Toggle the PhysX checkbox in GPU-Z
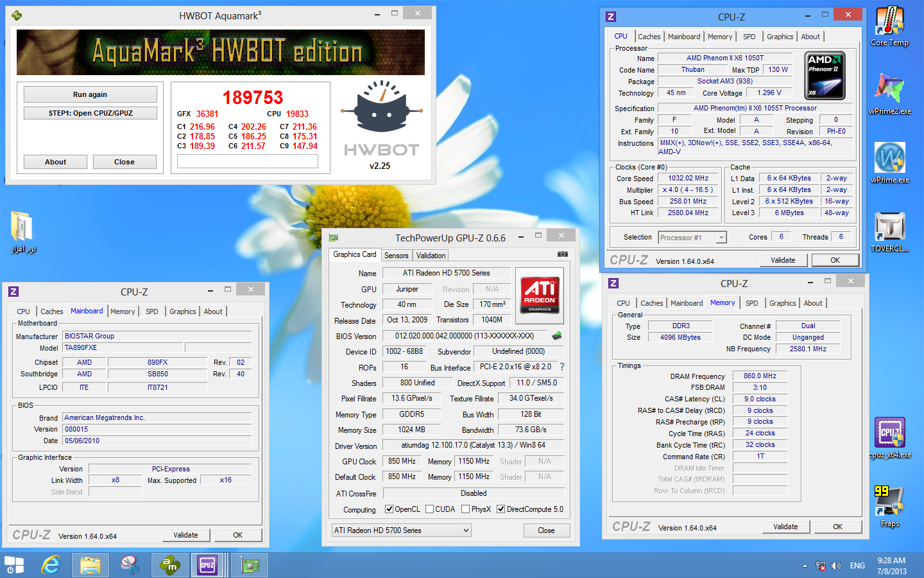This screenshot has height=578, width=924. (x=466, y=509)
